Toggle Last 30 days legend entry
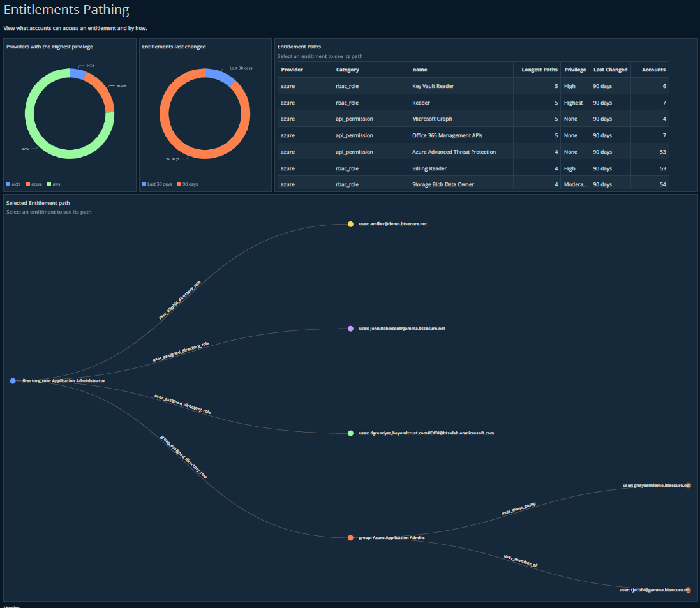 (x=157, y=184)
